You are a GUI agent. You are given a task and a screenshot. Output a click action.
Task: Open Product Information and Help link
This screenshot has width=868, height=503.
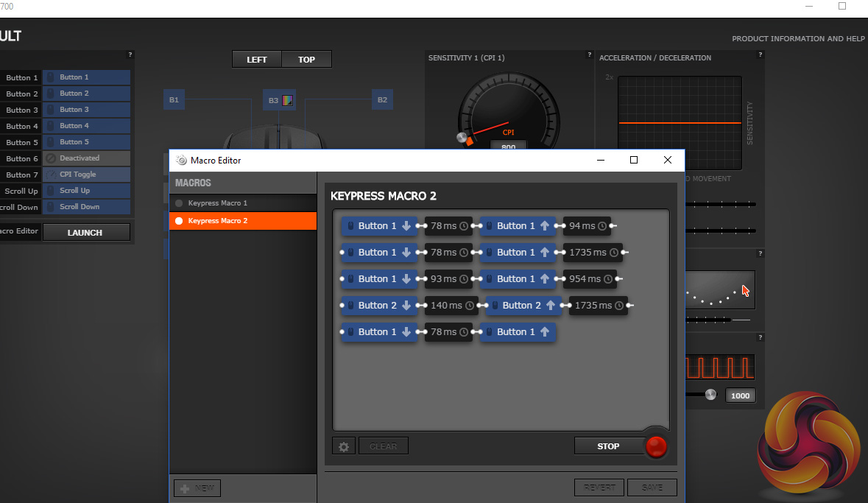pyautogui.click(x=798, y=39)
